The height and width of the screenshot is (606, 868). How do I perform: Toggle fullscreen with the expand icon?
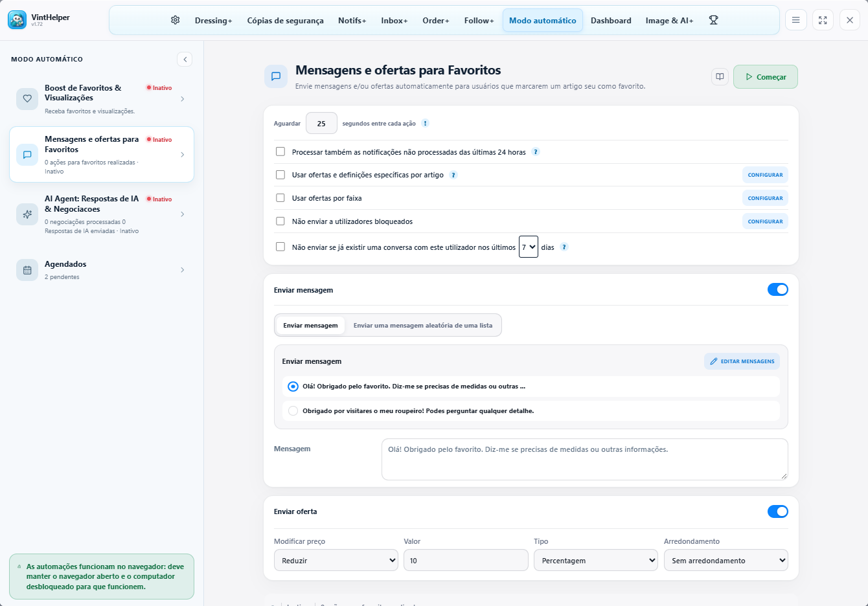tap(823, 20)
